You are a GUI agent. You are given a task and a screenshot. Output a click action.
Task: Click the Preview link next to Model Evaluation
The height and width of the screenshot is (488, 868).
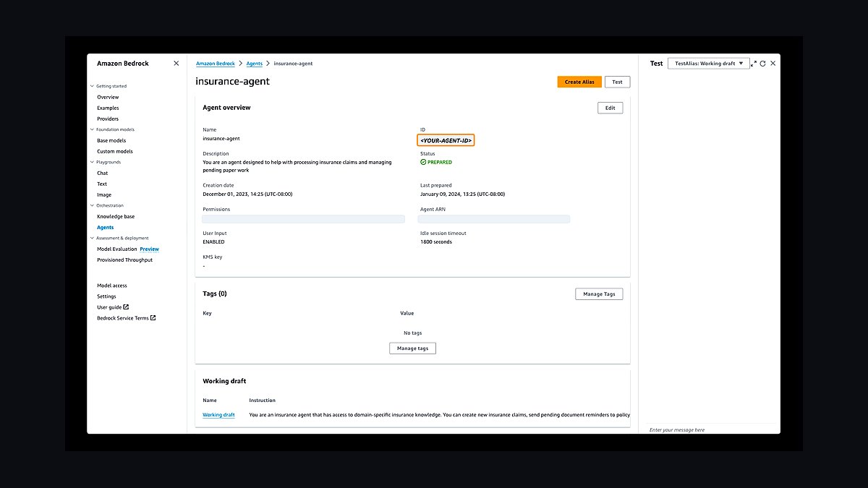[x=149, y=249]
